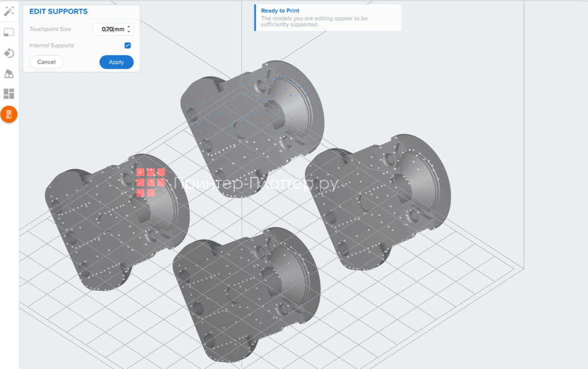
Task: Apply the support edits
Action: click(116, 62)
